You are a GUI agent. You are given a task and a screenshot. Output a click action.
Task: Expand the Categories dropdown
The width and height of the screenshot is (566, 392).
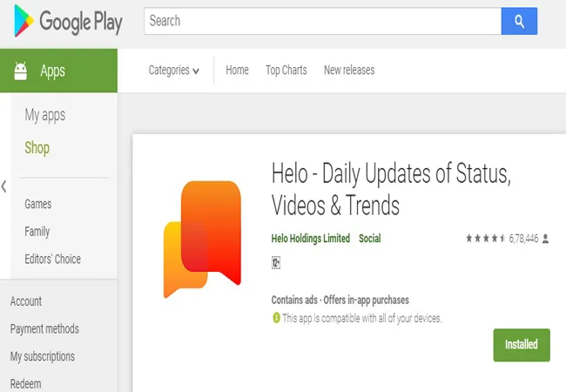coord(173,70)
